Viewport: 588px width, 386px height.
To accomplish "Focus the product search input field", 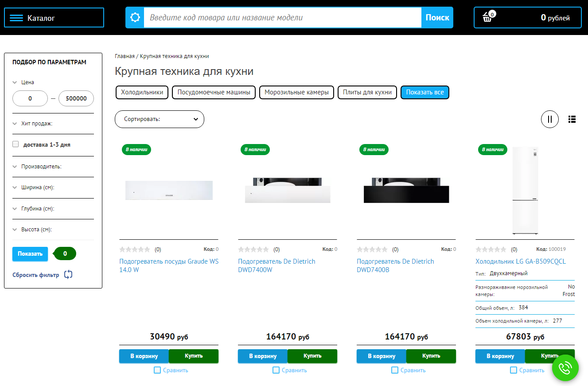I will 283,18.
